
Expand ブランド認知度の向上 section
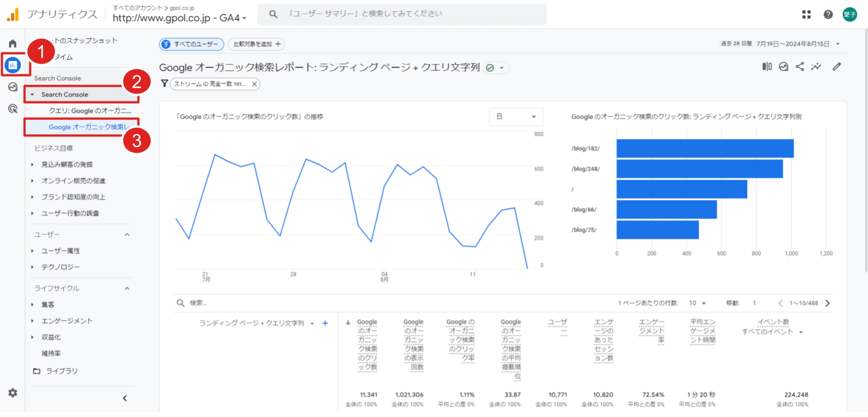(x=32, y=197)
